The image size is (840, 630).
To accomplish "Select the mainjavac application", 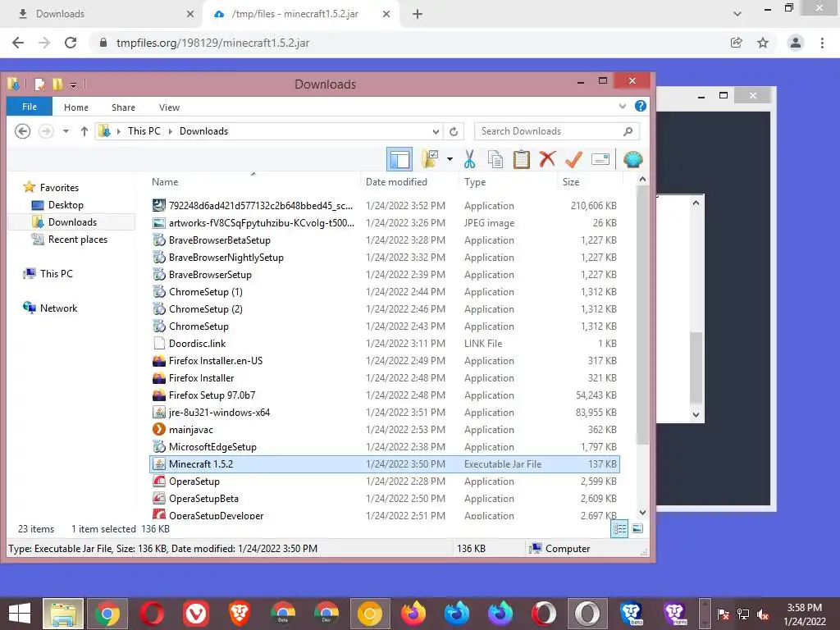I will (x=384, y=430).
